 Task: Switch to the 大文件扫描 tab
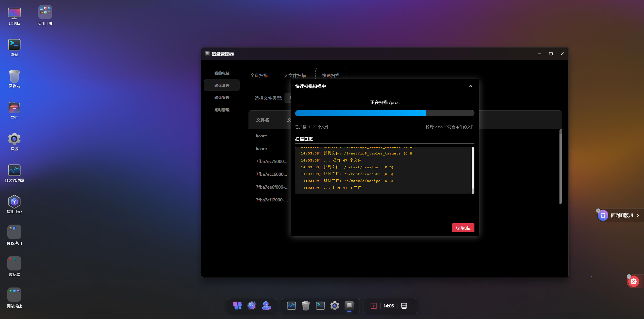(x=295, y=75)
